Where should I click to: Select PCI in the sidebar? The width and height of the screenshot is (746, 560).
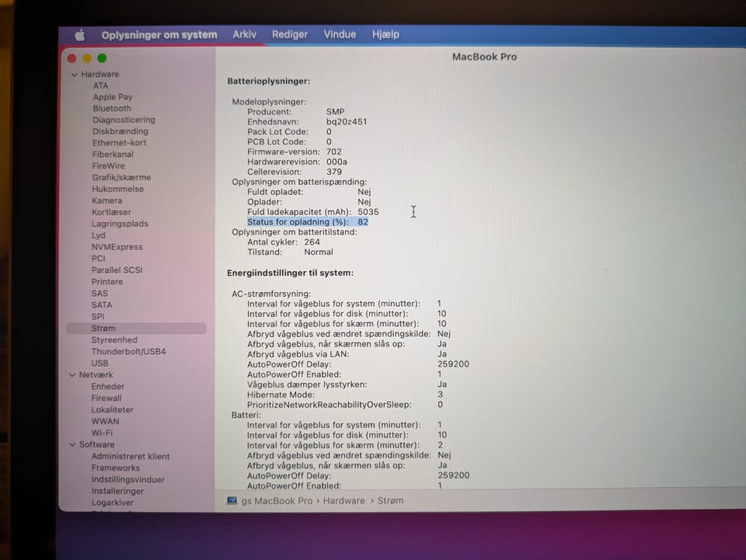pyautogui.click(x=98, y=259)
